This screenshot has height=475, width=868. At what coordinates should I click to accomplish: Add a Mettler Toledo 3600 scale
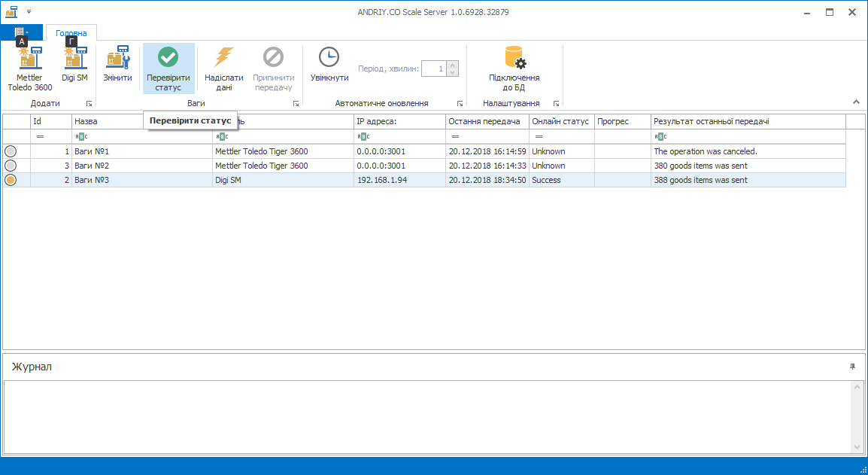(x=30, y=69)
